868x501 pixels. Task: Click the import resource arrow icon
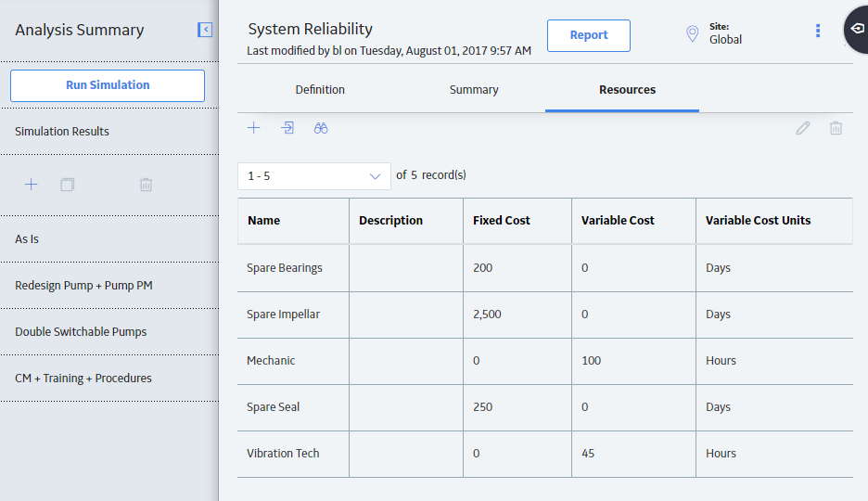click(287, 128)
